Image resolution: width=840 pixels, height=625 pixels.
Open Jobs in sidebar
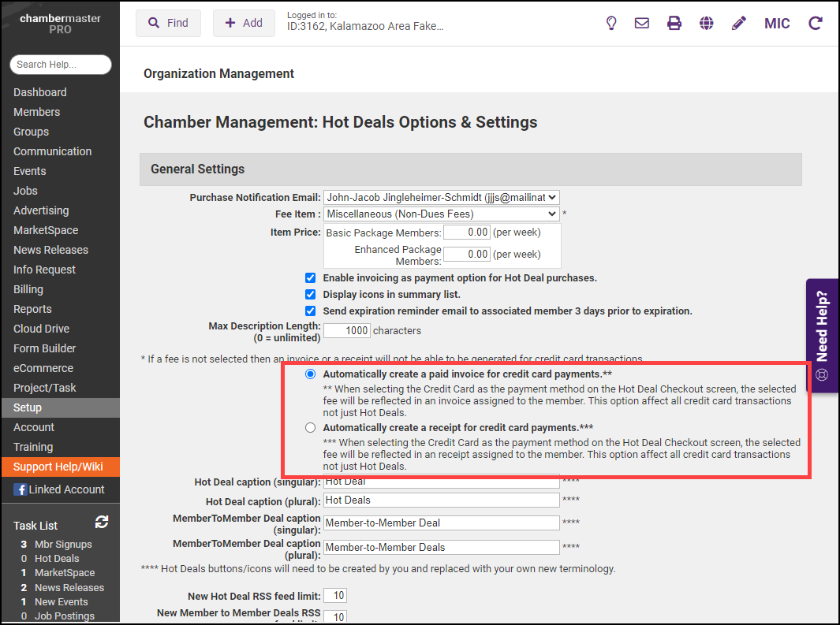pos(25,191)
